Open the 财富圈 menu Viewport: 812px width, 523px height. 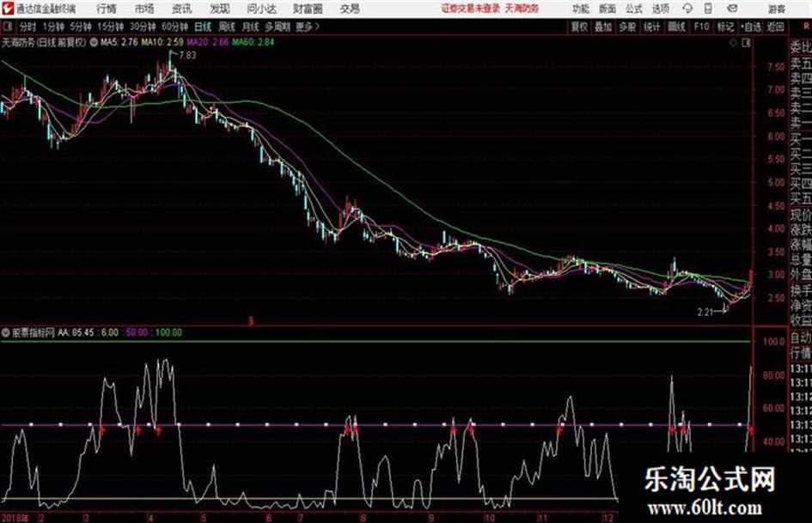(308, 9)
